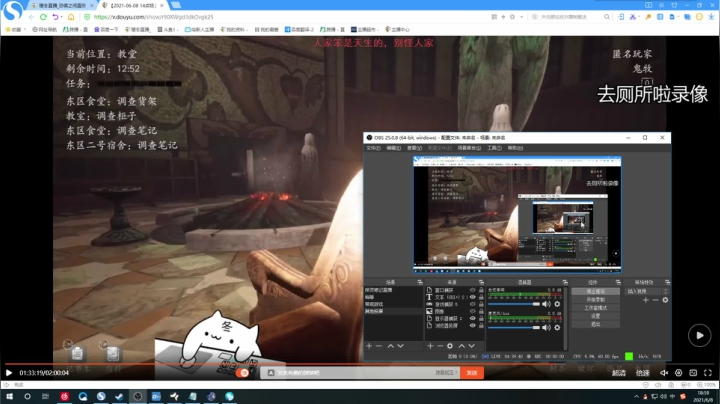Enter fullscreen in the video player
This screenshot has width=720, height=404.
[708, 373]
